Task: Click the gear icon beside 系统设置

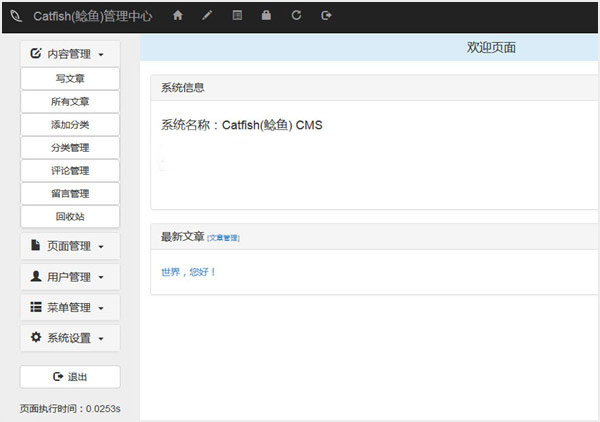Action: [x=36, y=337]
